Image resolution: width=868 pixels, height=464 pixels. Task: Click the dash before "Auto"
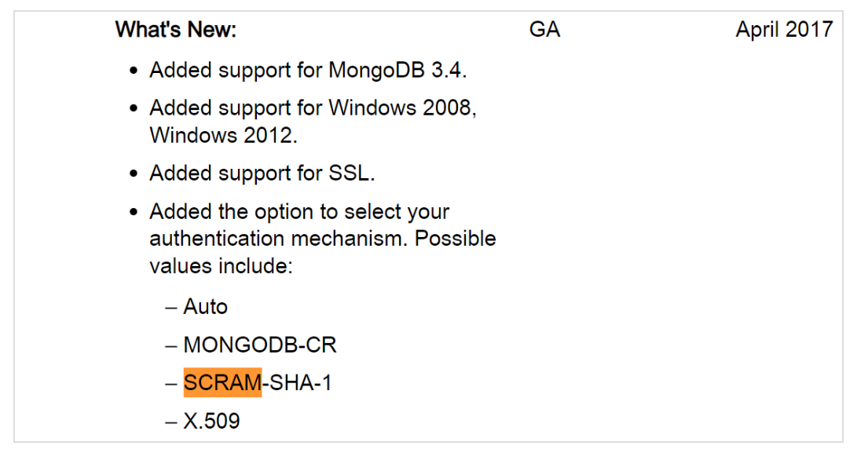click(171, 306)
